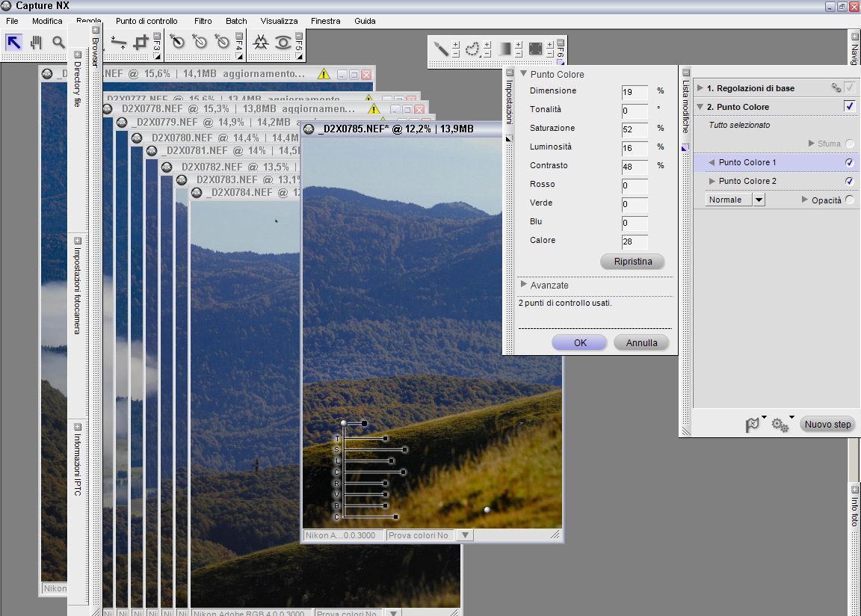Screen dimensions: 861x616
Task: Select the Color Control Point tool
Action: click(x=260, y=43)
